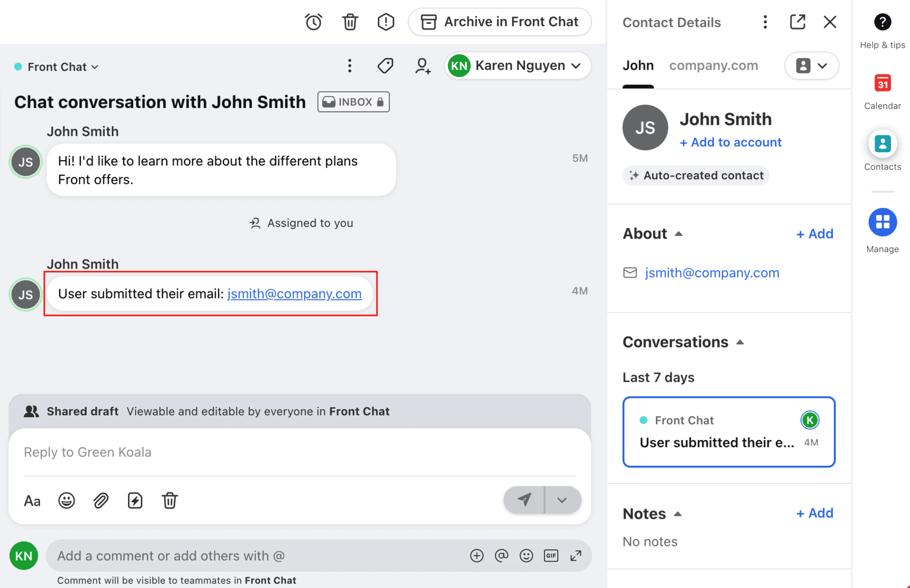Viewport: 910px width, 588px height.
Task: Send the reply with the paper plane button
Action: pyautogui.click(x=524, y=500)
